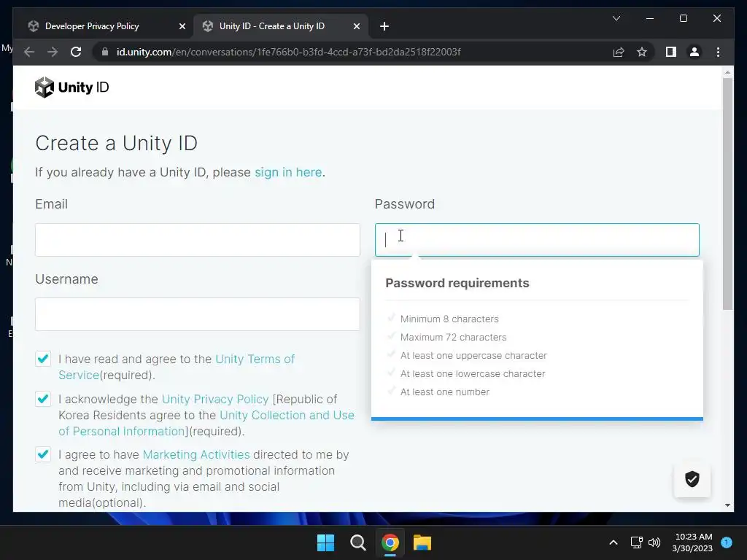Uncheck the Marketing Activities checkbox
This screenshot has width=747, height=560.
click(x=43, y=454)
